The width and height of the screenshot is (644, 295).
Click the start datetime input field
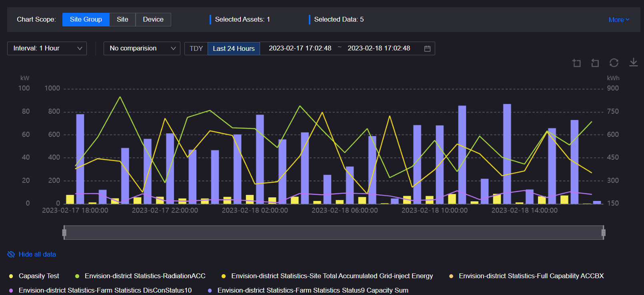click(x=300, y=48)
